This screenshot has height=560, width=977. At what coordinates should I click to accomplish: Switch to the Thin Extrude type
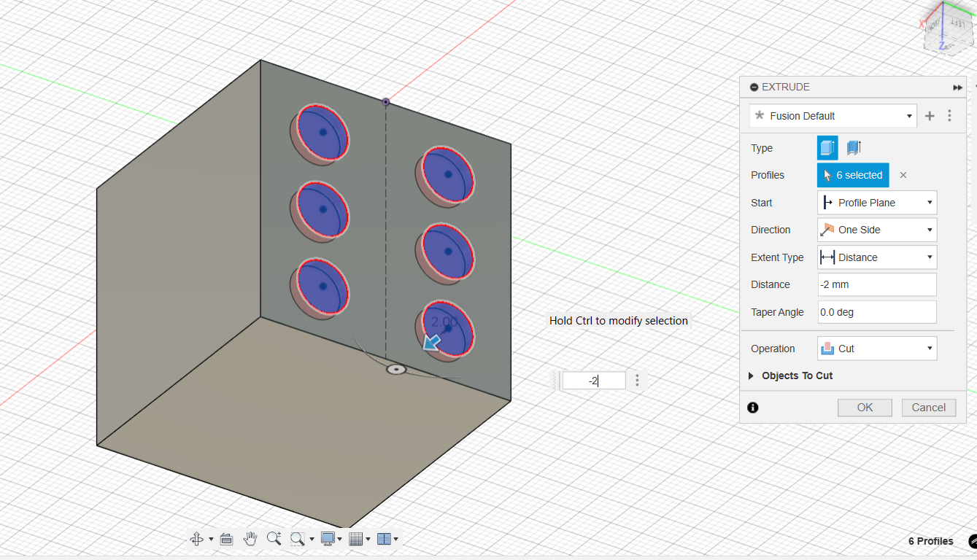tap(854, 148)
